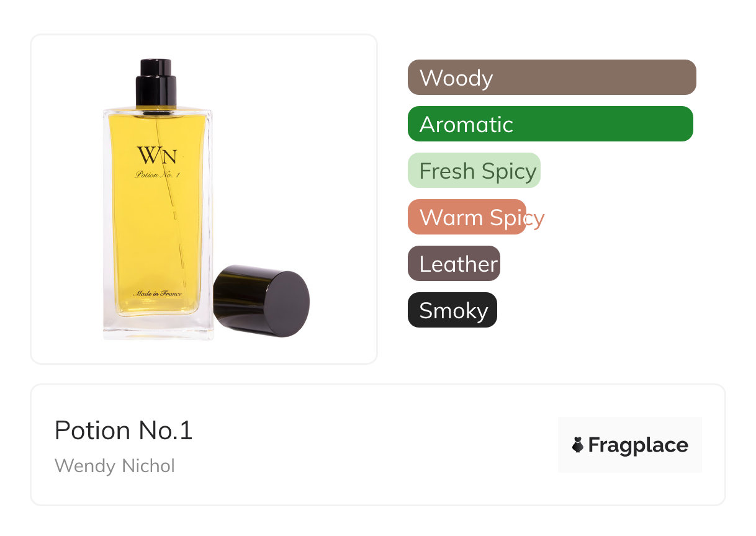The image size is (756, 536).
Task: Click the WN logo on bottle
Action: click(x=157, y=155)
